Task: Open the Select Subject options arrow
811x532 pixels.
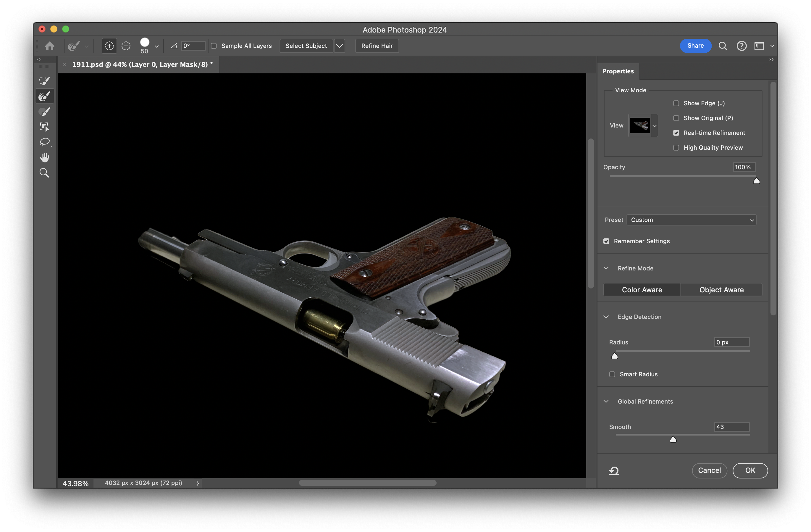Action: point(339,46)
